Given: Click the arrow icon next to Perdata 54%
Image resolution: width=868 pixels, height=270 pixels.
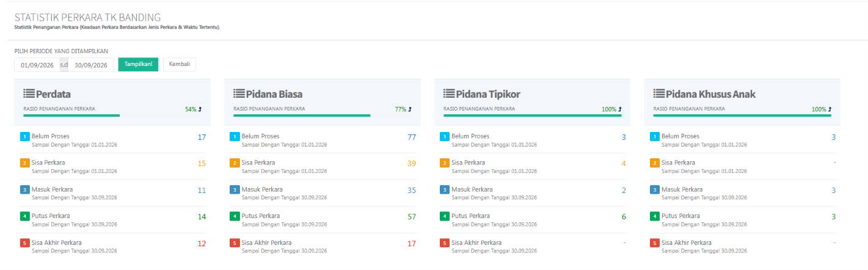Looking at the screenshot, I should click(x=200, y=109).
